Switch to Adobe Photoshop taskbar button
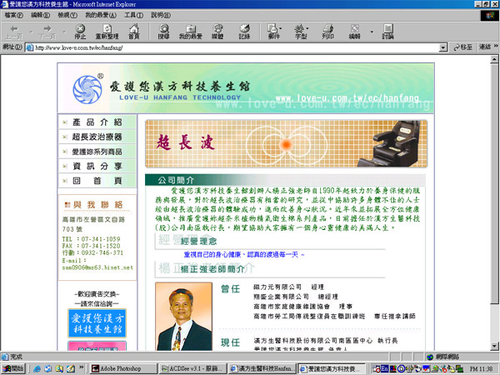This screenshot has width=500, height=375. pyautogui.click(x=123, y=368)
